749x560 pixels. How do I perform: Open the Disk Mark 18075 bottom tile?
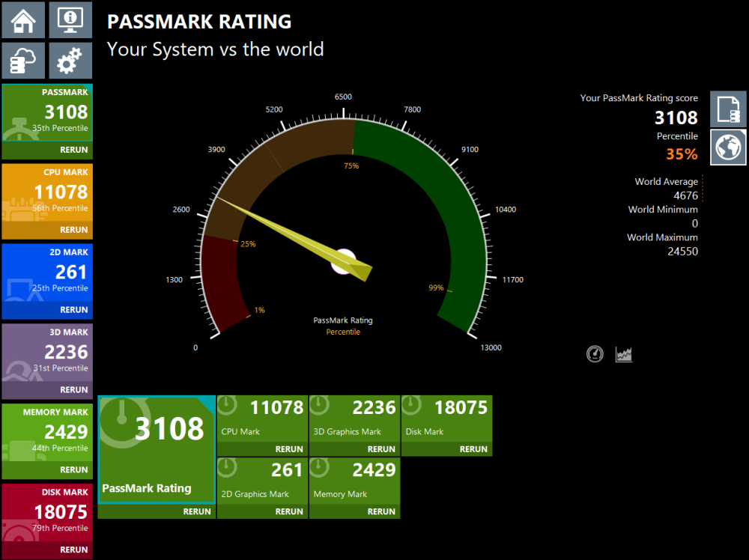[446, 419]
